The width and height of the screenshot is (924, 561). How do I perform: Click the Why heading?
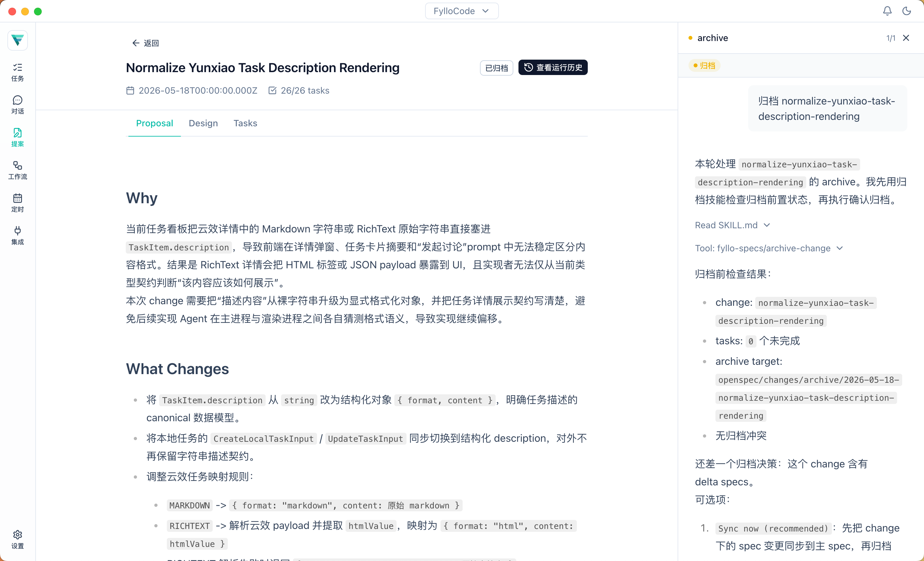142,198
